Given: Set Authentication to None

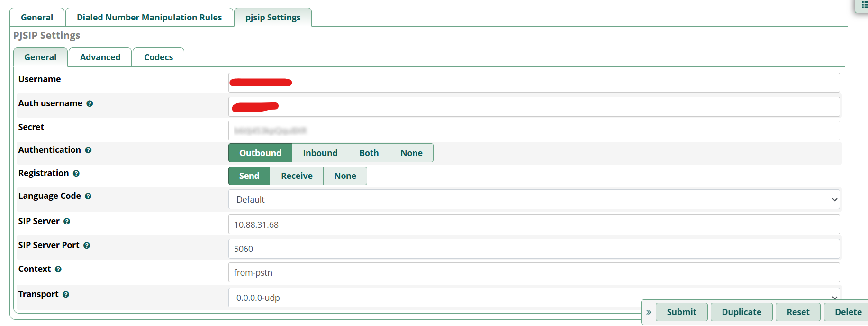Looking at the screenshot, I should point(411,153).
